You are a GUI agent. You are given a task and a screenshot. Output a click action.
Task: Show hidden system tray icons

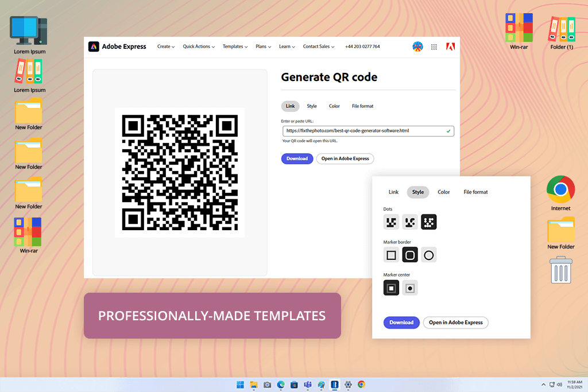pyautogui.click(x=543, y=385)
